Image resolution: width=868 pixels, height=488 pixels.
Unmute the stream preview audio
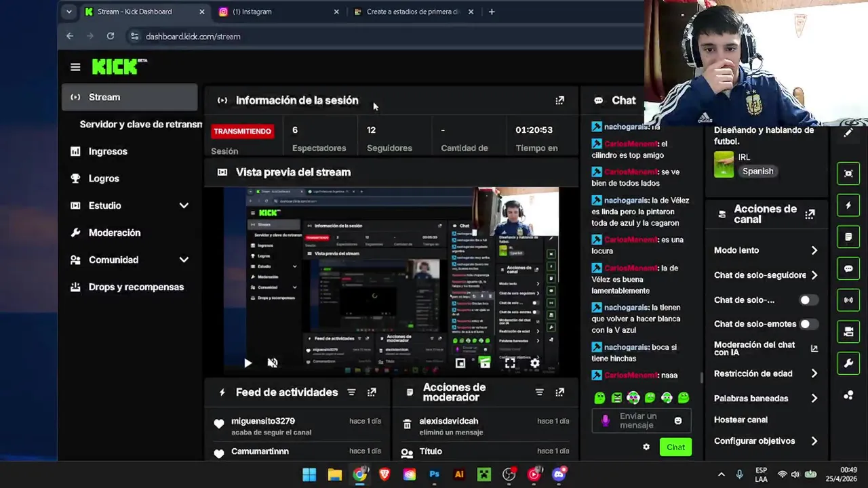273,363
